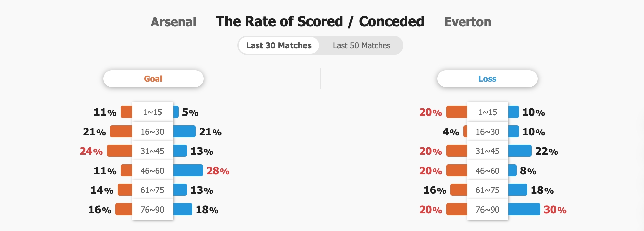The width and height of the screenshot is (644, 231).
Task: Click Everton's 28% blue bar in Goal chart
Action: (x=188, y=170)
